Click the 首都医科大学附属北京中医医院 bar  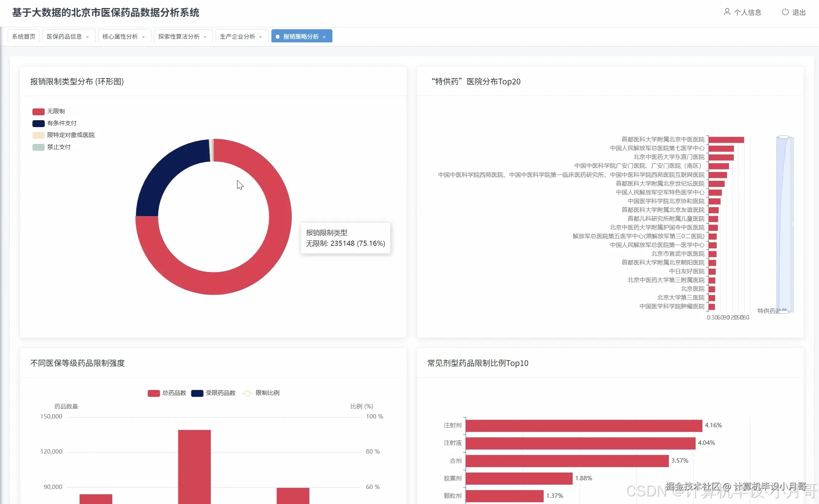[726, 140]
